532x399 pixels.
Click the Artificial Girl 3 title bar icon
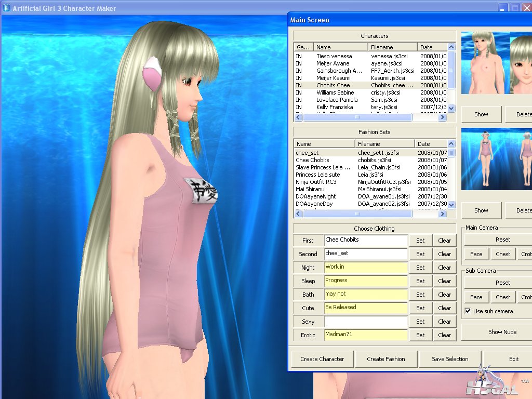pyautogui.click(x=6, y=7)
